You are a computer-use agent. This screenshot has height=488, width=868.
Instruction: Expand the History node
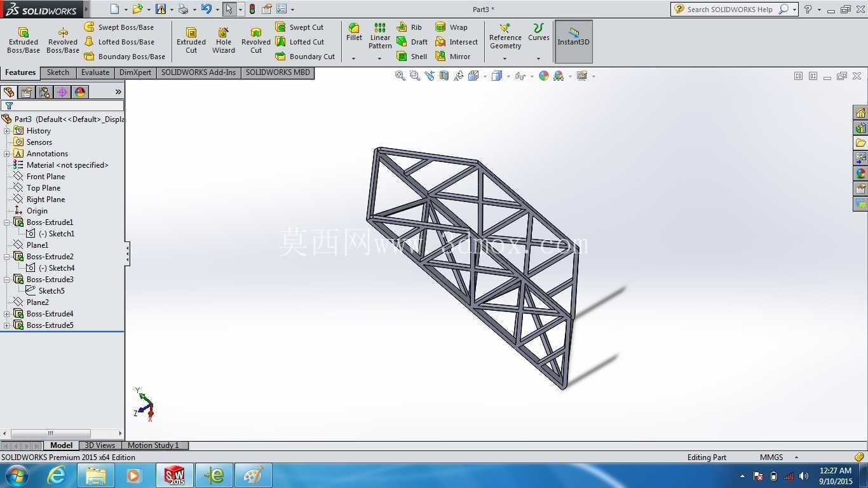(x=7, y=131)
